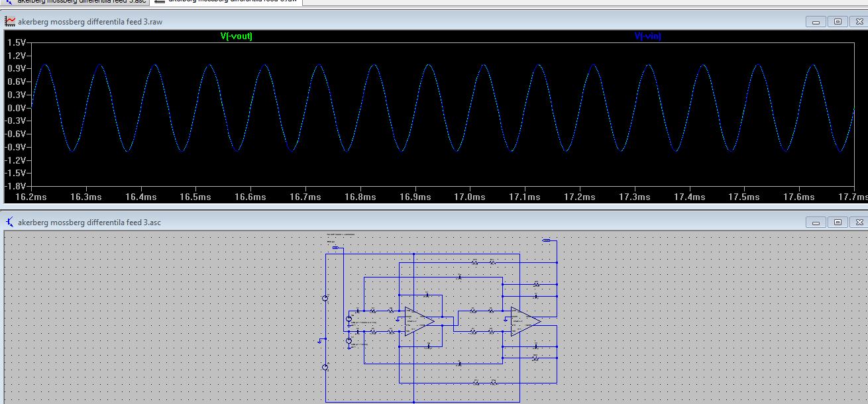Click the 17.0ms time axis label
The width and height of the screenshot is (868, 404).
pos(468,197)
